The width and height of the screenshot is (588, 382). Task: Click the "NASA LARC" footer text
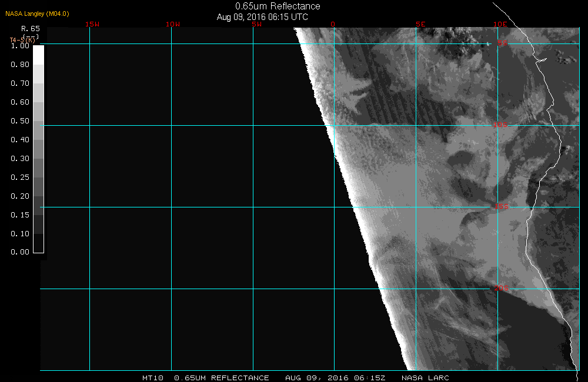pos(425,378)
